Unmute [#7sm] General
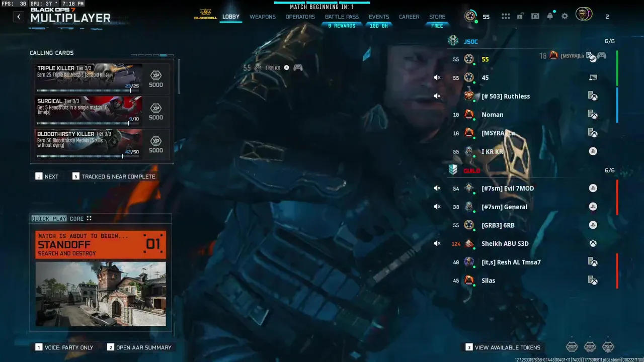 [437, 207]
